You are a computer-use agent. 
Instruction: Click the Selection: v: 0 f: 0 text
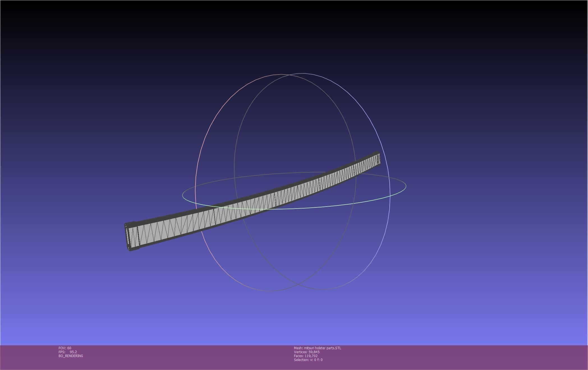pyautogui.click(x=308, y=360)
